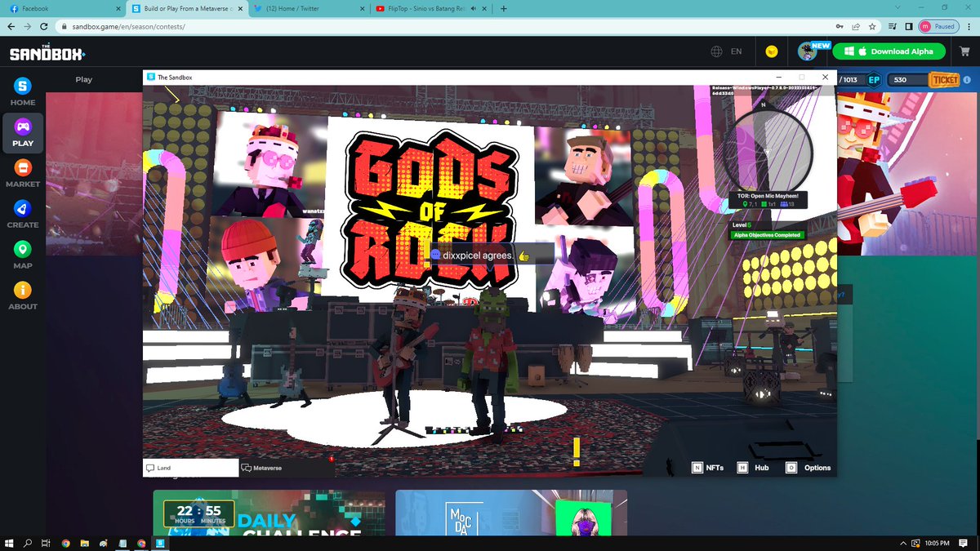
Task: Click the Play menu label on webpage
Action: pyautogui.click(x=84, y=79)
